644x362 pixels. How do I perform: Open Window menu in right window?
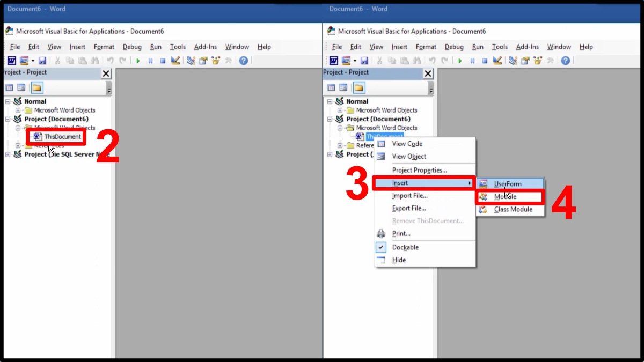[559, 47]
